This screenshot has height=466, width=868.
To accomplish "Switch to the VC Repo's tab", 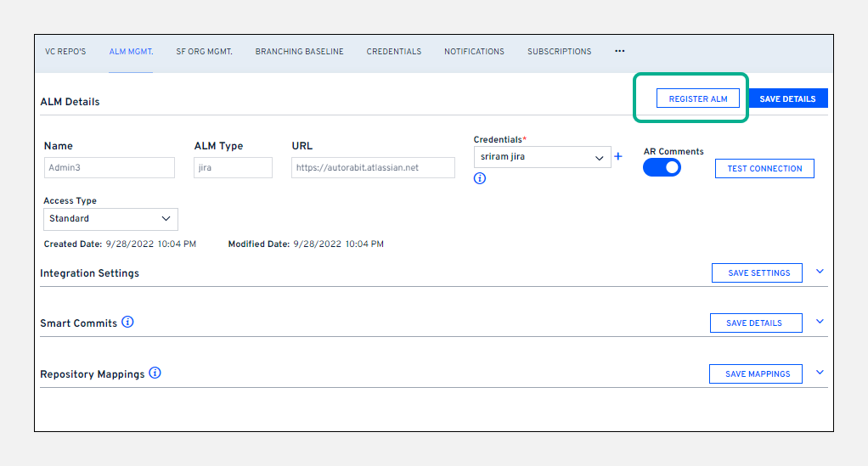I will point(65,52).
